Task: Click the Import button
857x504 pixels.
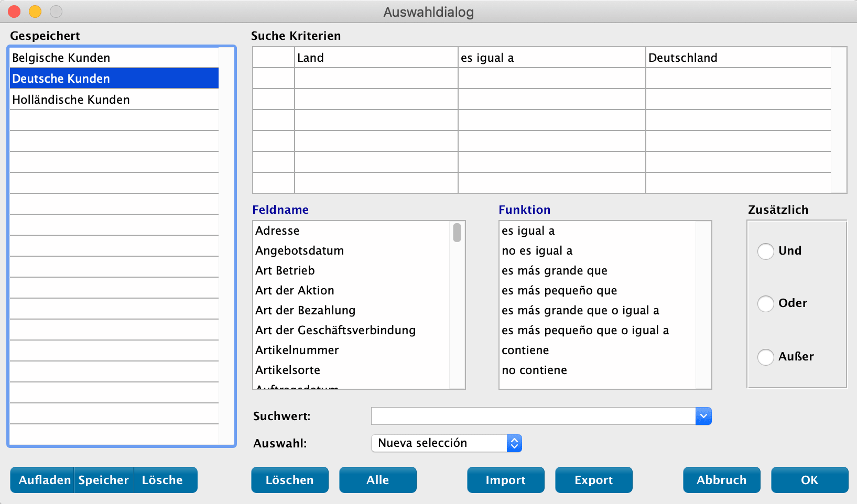Action: pos(506,480)
